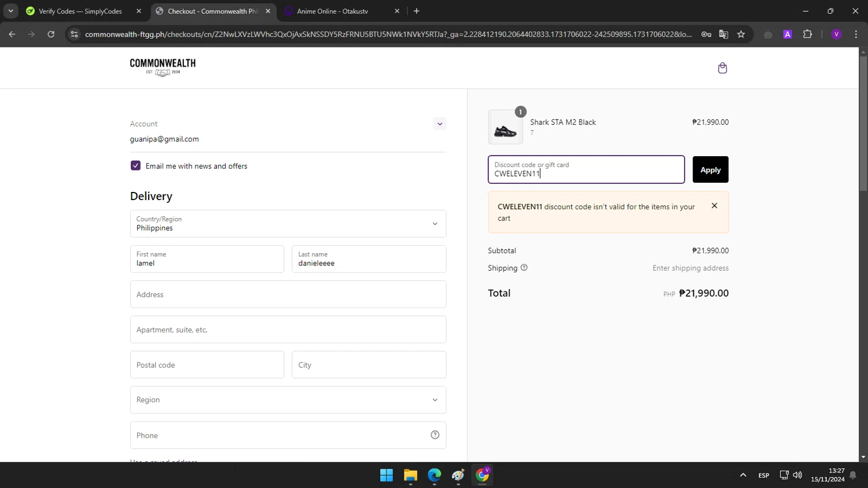Click the Total amount ₱21,990.00
This screenshot has height=488, width=868.
pyautogui.click(x=704, y=293)
